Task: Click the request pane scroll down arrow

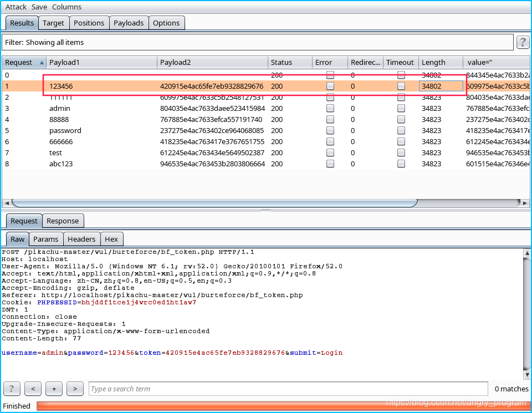Action: click(527, 375)
